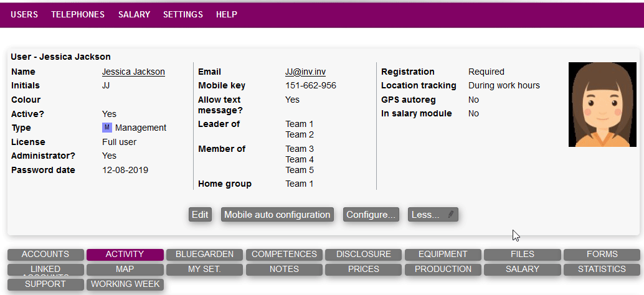The height and width of the screenshot is (295, 644).
Task: Follow the Jessica Jackson name link
Action: click(x=133, y=72)
